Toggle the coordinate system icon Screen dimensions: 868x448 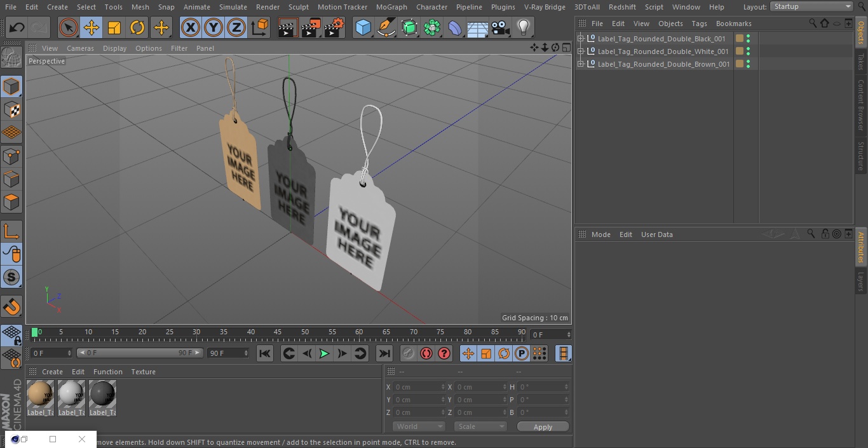tap(260, 28)
